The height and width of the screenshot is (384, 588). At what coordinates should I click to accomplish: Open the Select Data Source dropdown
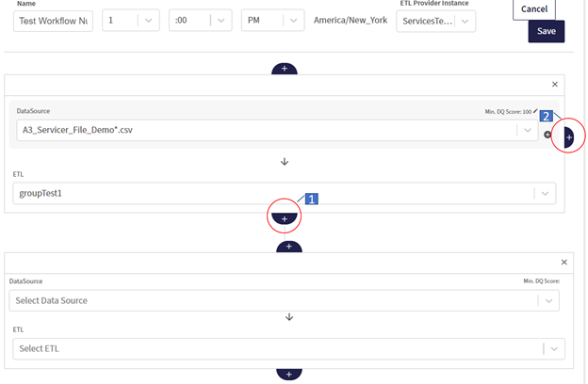click(284, 300)
